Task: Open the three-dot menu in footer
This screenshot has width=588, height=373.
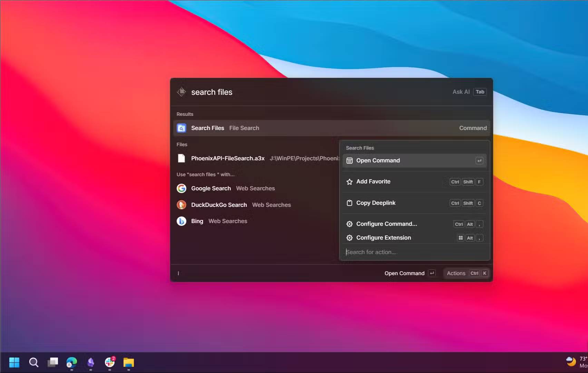Action: [178, 273]
